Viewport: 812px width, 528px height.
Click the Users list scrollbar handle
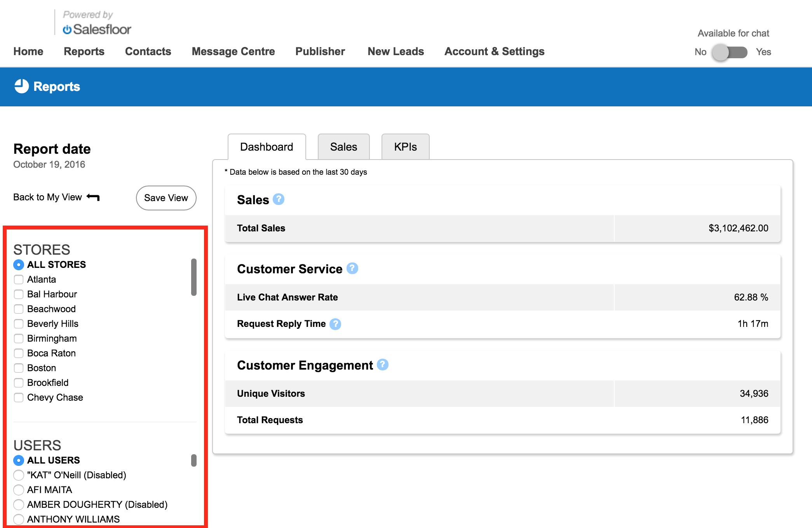(x=193, y=460)
